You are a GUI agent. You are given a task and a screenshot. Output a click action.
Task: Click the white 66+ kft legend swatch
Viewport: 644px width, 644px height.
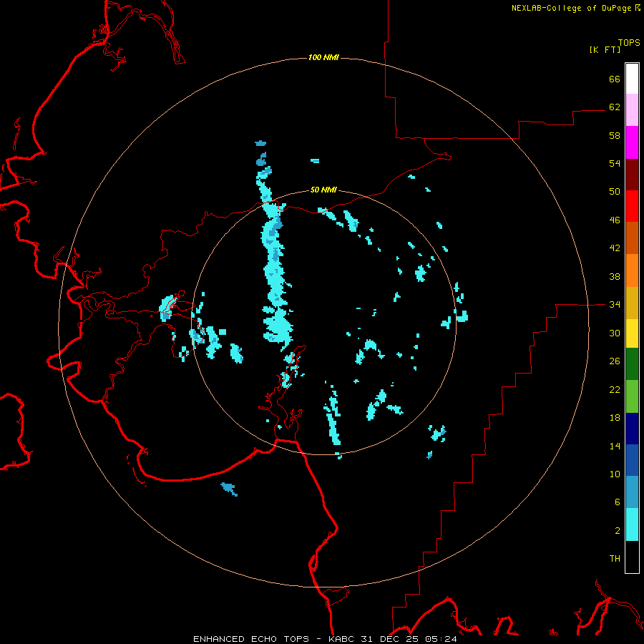pos(632,79)
